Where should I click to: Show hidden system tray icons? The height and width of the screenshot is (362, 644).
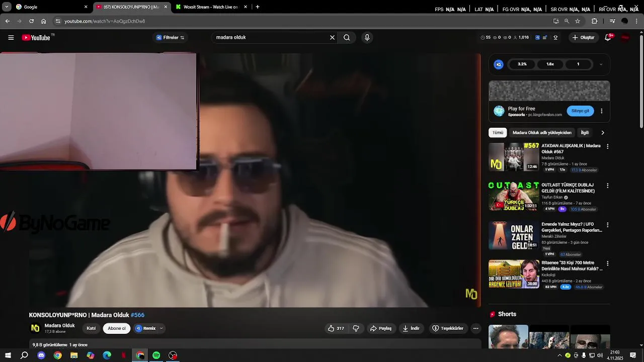tap(559, 355)
